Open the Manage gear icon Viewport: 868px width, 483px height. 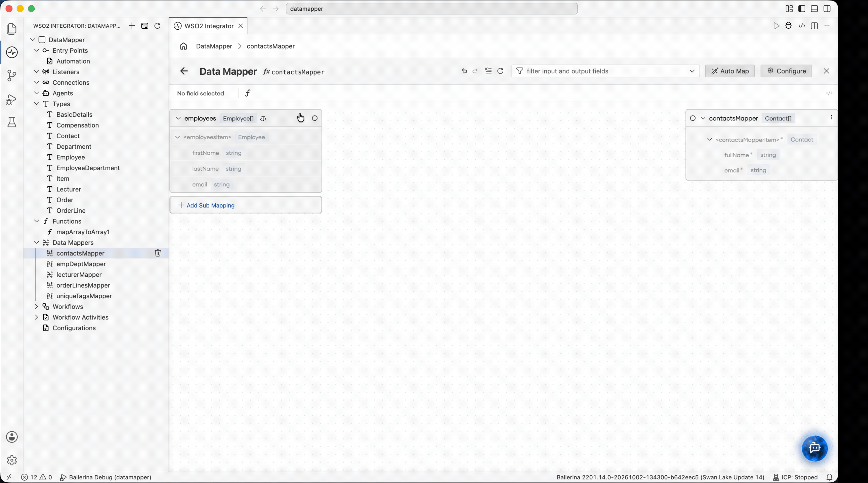(x=12, y=460)
